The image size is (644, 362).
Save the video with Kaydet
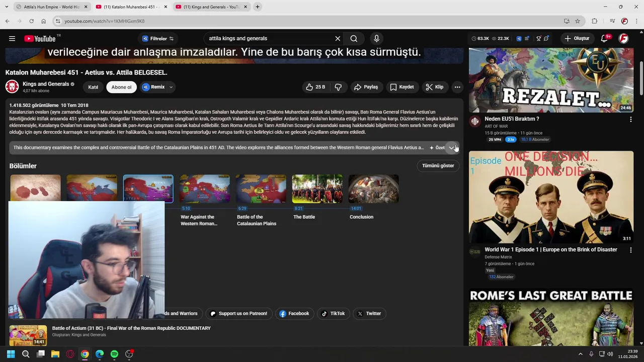click(x=401, y=87)
